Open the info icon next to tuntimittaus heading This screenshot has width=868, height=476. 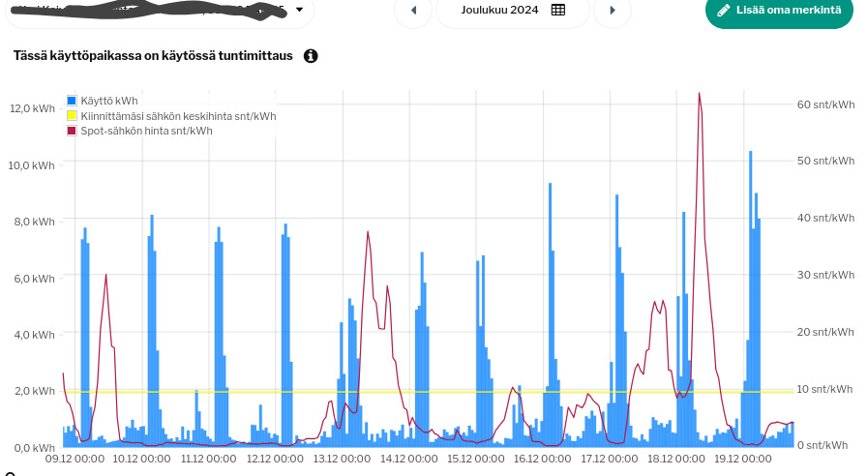coord(311,56)
